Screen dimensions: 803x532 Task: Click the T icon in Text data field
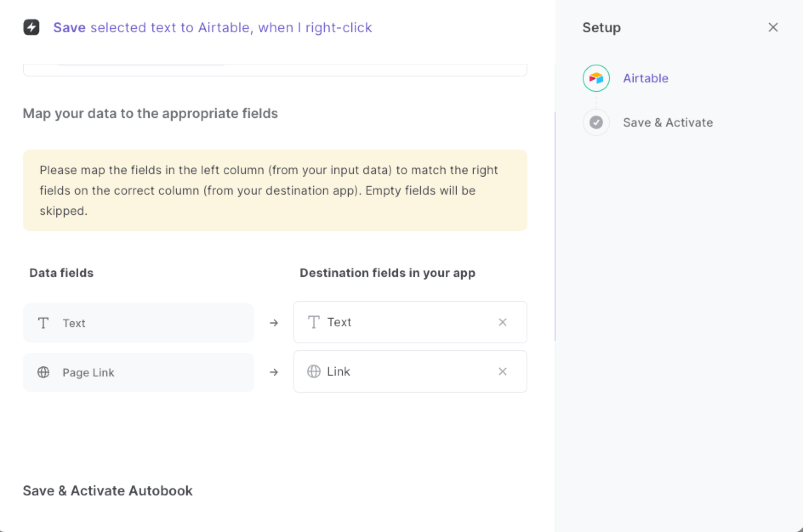coord(43,323)
